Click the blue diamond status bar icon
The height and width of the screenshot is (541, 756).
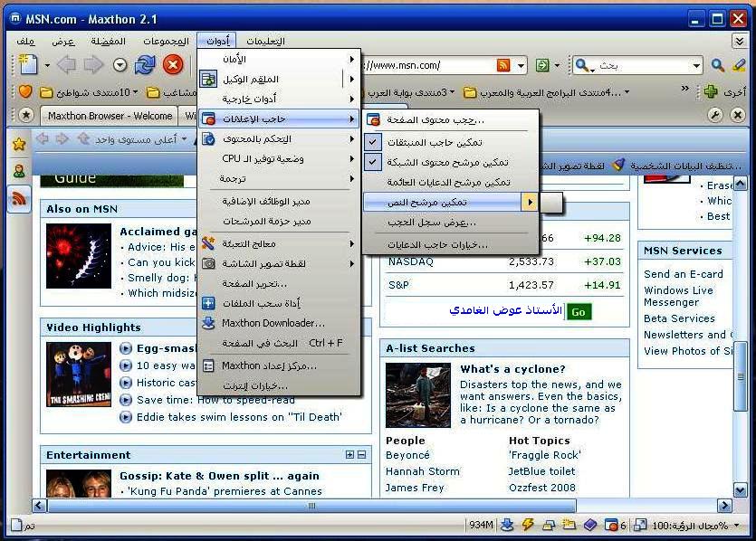point(590,525)
